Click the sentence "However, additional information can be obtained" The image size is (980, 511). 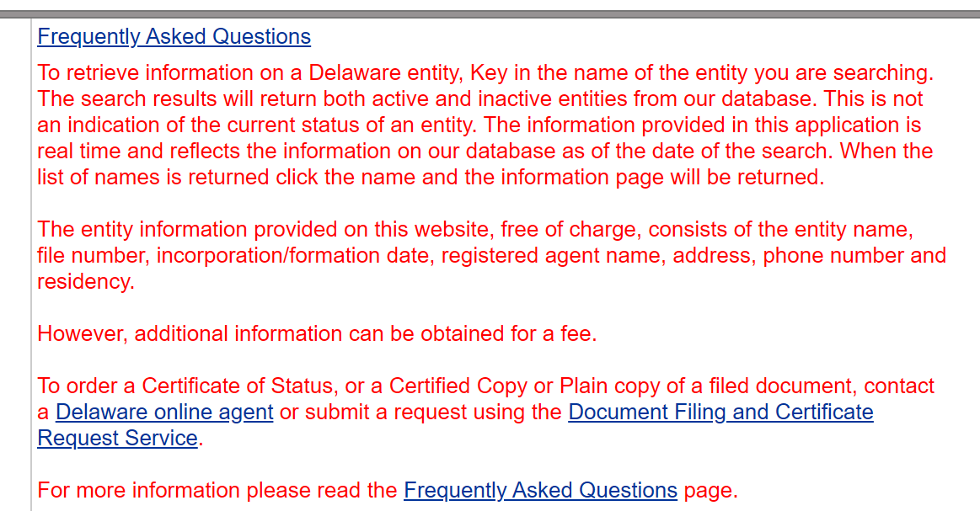click(x=317, y=334)
